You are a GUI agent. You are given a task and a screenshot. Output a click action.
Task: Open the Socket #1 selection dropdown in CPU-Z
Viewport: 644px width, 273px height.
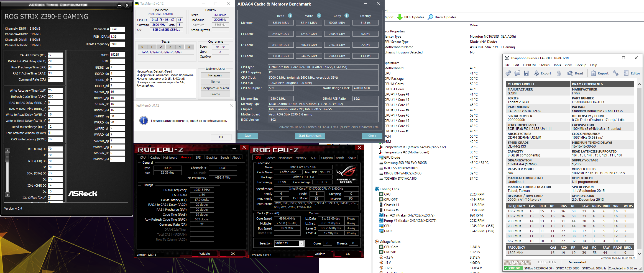point(301,243)
